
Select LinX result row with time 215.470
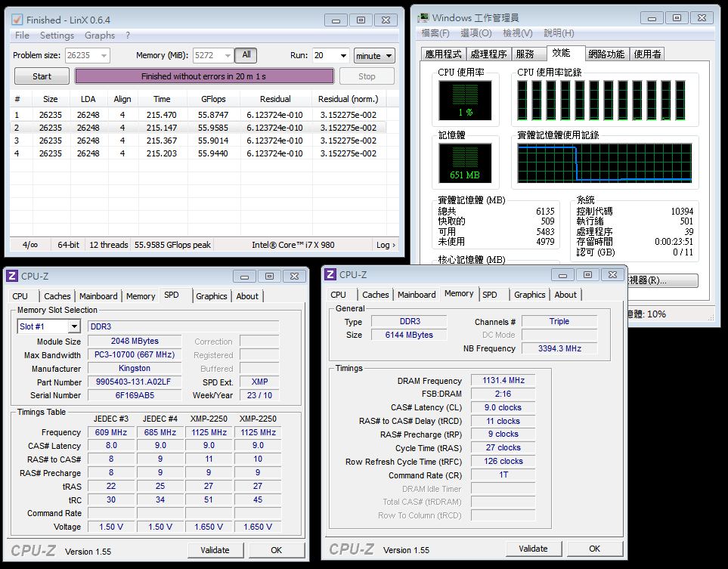tap(198, 115)
